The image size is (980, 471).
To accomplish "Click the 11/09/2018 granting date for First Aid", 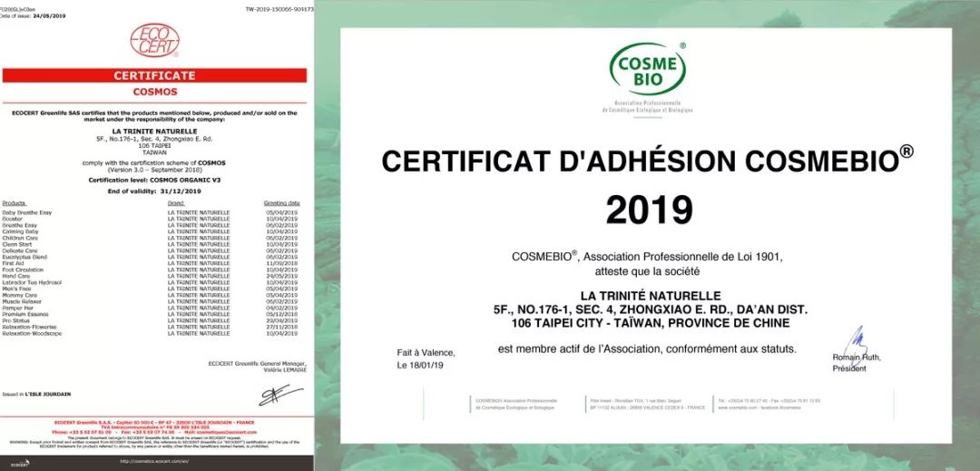I will [282, 263].
